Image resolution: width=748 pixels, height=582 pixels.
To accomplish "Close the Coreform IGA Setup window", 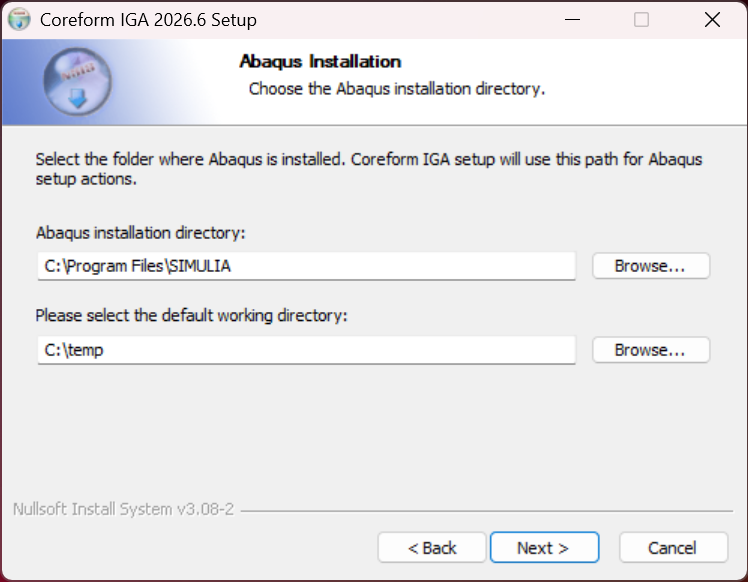I will pyautogui.click(x=712, y=20).
